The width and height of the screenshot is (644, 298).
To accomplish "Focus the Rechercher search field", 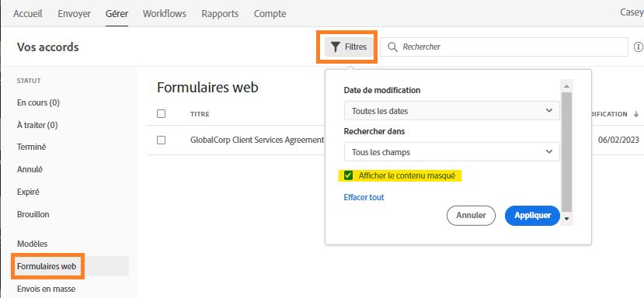I will pos(504,47).
